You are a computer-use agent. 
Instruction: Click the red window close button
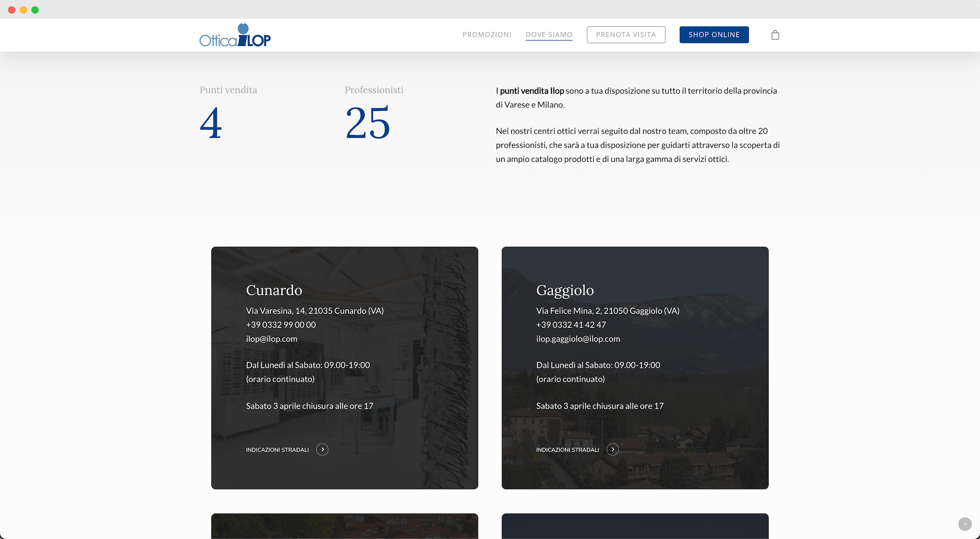(x=12, y=10)
